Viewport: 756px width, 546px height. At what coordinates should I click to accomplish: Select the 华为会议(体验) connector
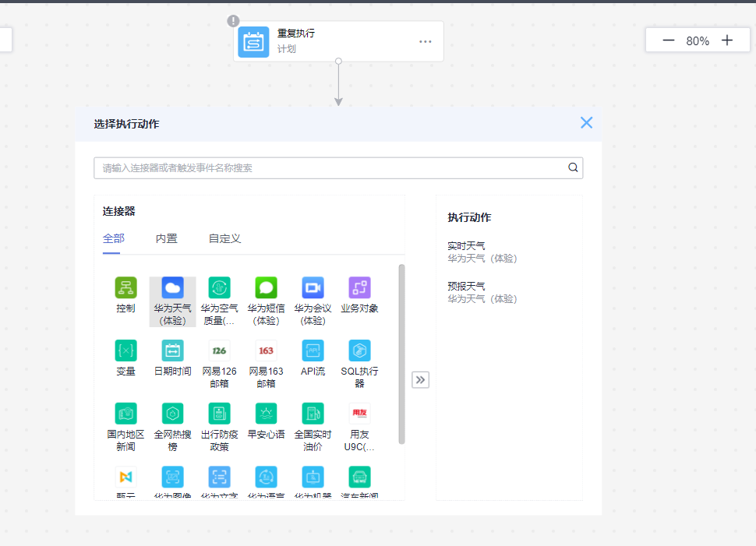pyautogui.click(x=313, y=301)
